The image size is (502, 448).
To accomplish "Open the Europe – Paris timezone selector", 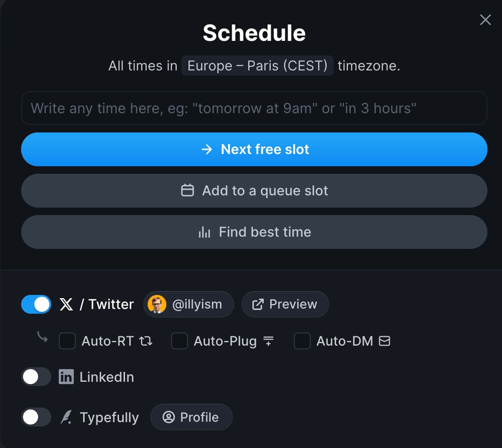I will click(258, 66).
